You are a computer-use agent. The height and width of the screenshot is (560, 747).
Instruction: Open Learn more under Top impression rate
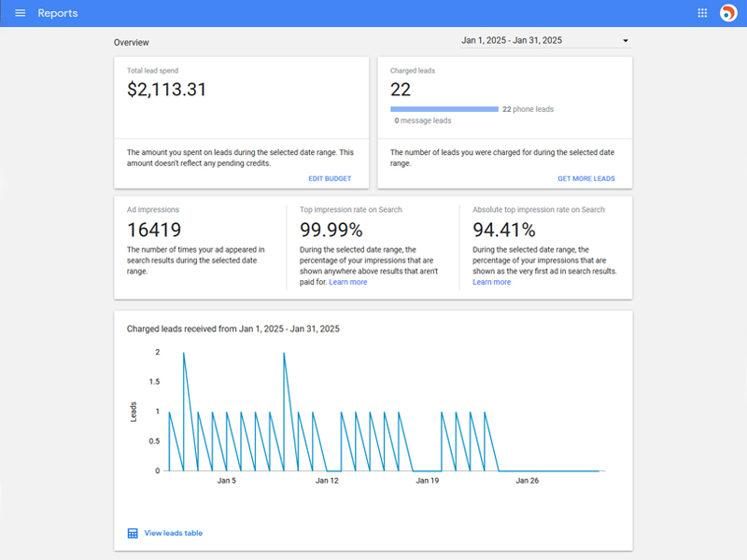tap(348, 282)
